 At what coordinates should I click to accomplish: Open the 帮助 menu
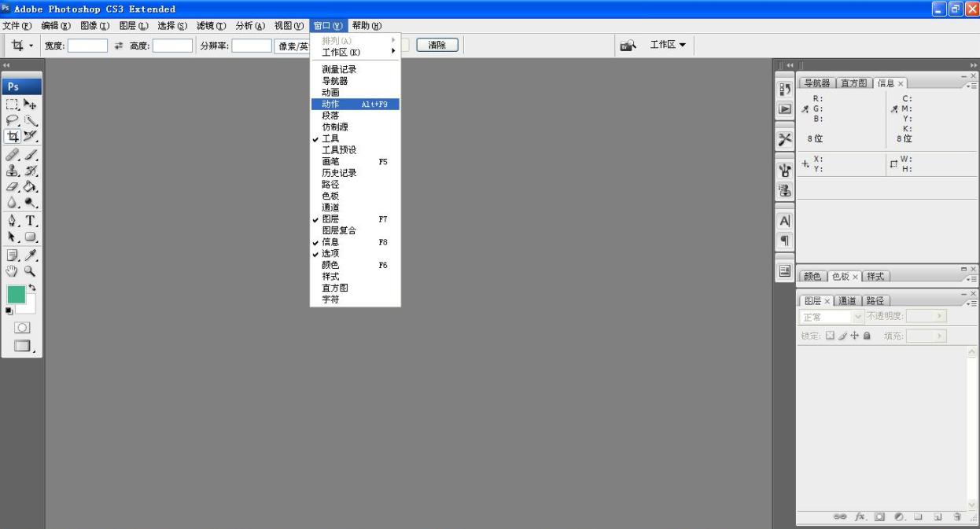[367, 26]
